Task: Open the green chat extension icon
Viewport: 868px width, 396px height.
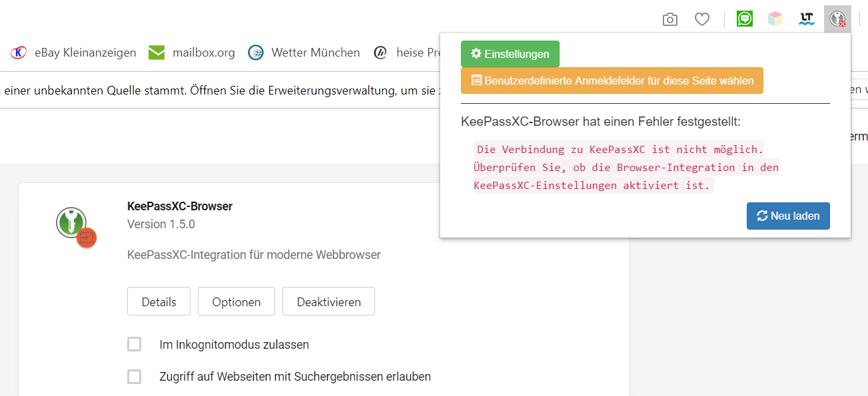Action: click(745, 19)
